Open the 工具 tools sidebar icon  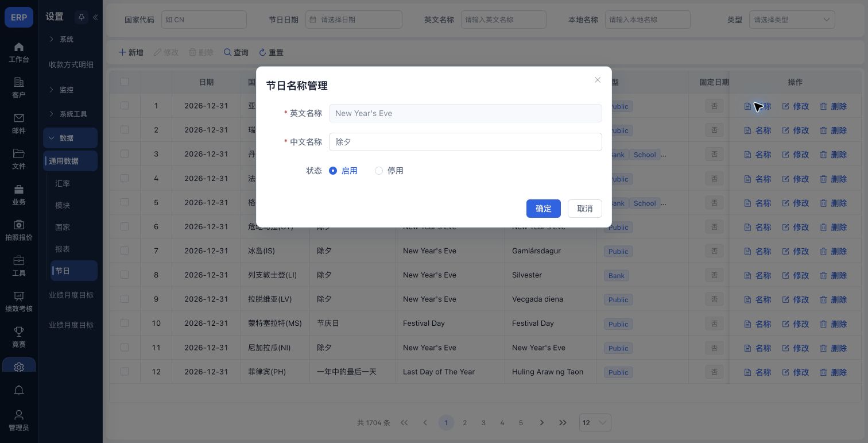point(19,266)
